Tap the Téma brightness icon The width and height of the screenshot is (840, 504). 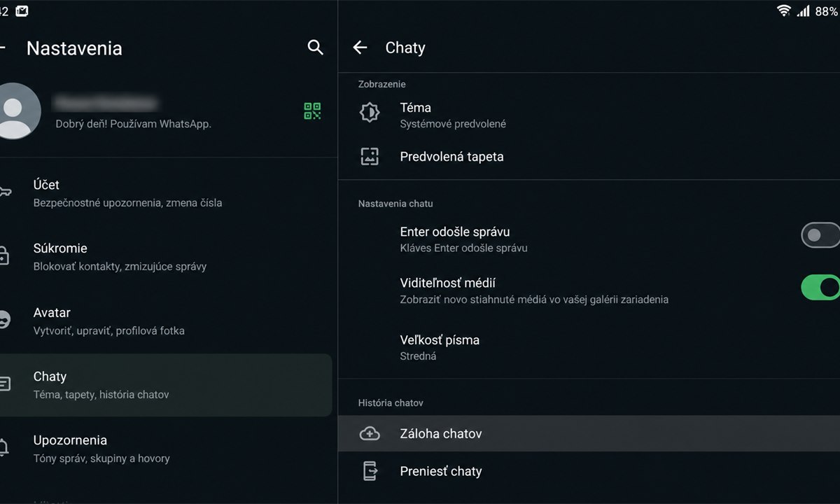click(x=370, y=112)
